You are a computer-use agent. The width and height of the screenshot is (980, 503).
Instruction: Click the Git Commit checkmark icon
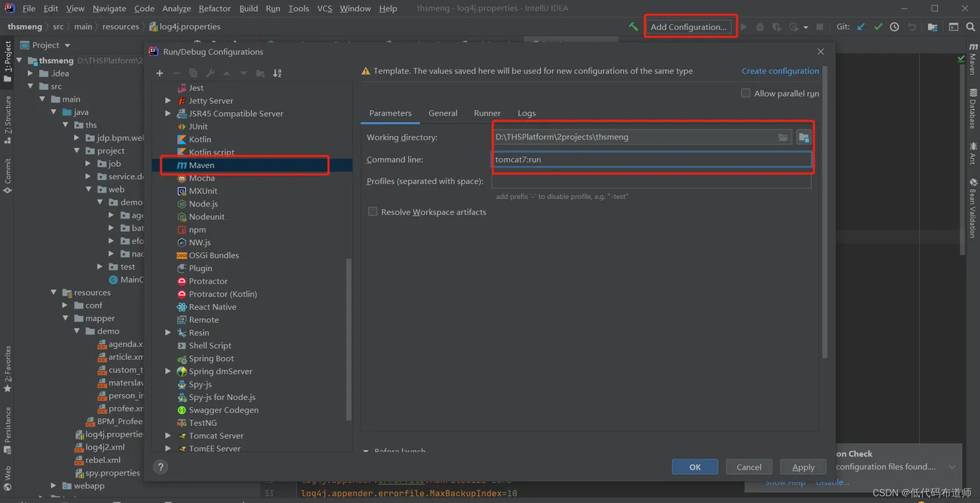(x=878, y=27)
